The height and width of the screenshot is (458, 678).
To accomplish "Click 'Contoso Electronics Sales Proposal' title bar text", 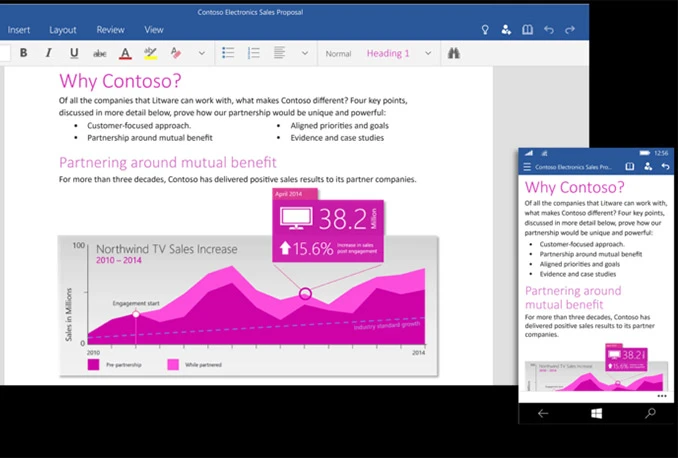I will 250,12.
